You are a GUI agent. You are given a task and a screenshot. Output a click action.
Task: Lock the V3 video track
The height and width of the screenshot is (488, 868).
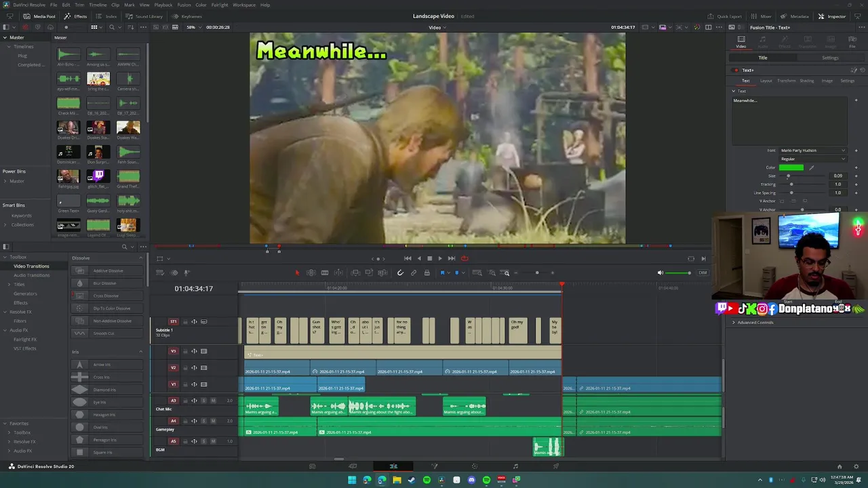point(185,351)
